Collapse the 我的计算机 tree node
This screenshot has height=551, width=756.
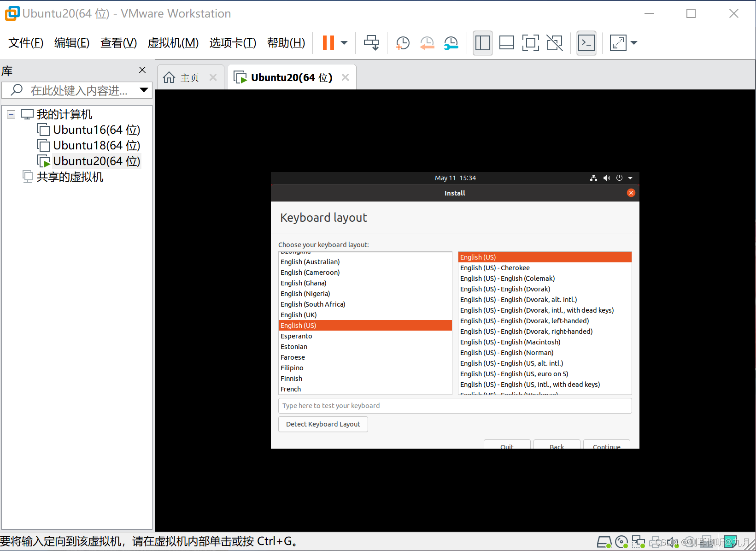[x=11, y=114]
